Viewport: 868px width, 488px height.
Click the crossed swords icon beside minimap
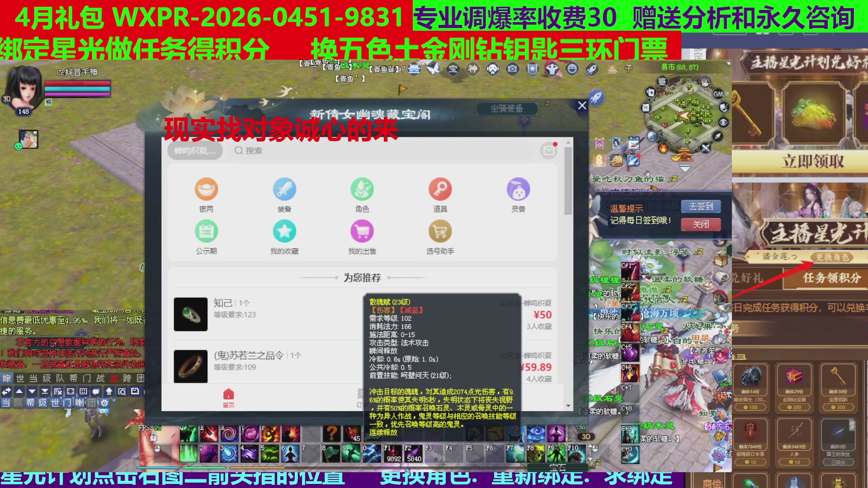click(x=705, y=148)
